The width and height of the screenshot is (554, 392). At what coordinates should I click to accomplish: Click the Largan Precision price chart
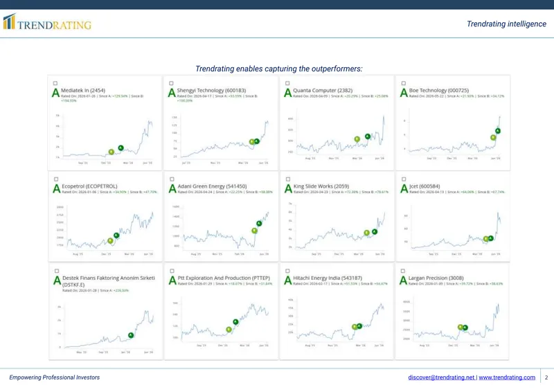click(452, 322)
